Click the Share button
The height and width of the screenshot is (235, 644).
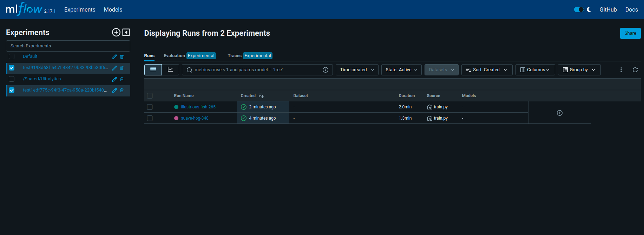[630, 33]
